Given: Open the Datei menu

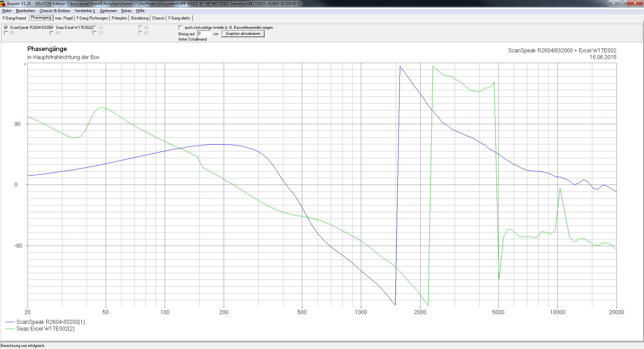Looking at the screenshot, I should tap(7, 11).
